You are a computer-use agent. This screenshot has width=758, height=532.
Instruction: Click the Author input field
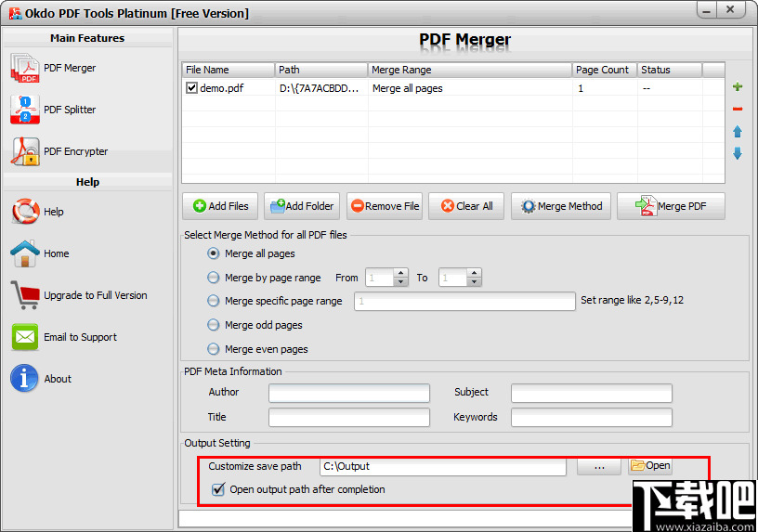[x=349, y=393]
